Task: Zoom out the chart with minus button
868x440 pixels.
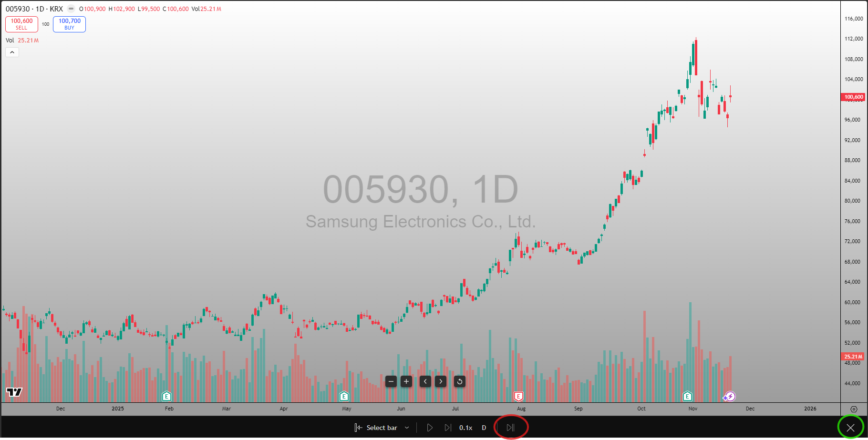Action: click(x=391, y=381)
